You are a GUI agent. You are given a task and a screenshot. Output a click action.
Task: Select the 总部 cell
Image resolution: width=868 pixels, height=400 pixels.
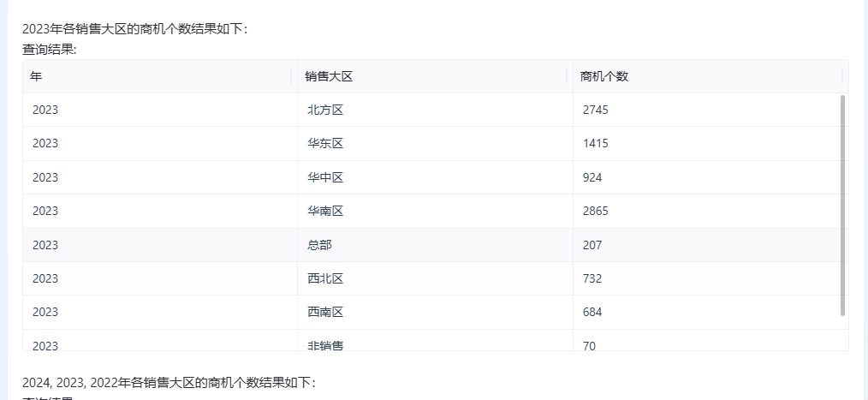coord(435,245)
